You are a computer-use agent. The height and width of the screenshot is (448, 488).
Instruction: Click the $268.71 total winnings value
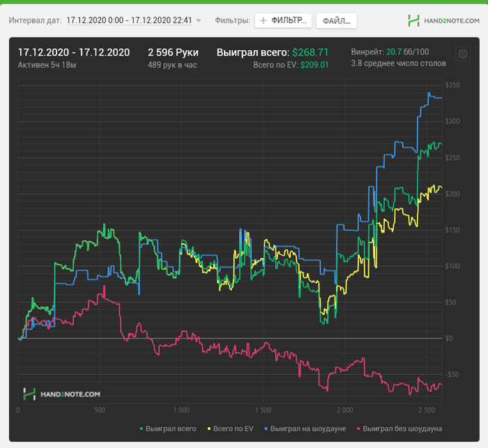310,52
